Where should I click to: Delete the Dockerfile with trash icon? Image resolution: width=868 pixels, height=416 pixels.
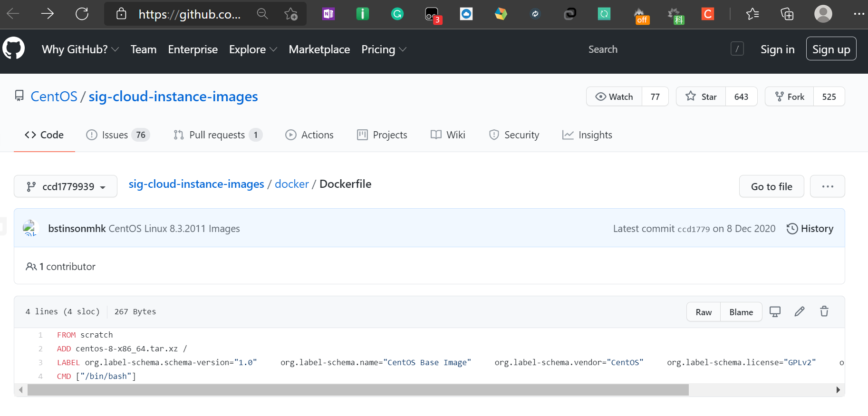click(824, 312)
